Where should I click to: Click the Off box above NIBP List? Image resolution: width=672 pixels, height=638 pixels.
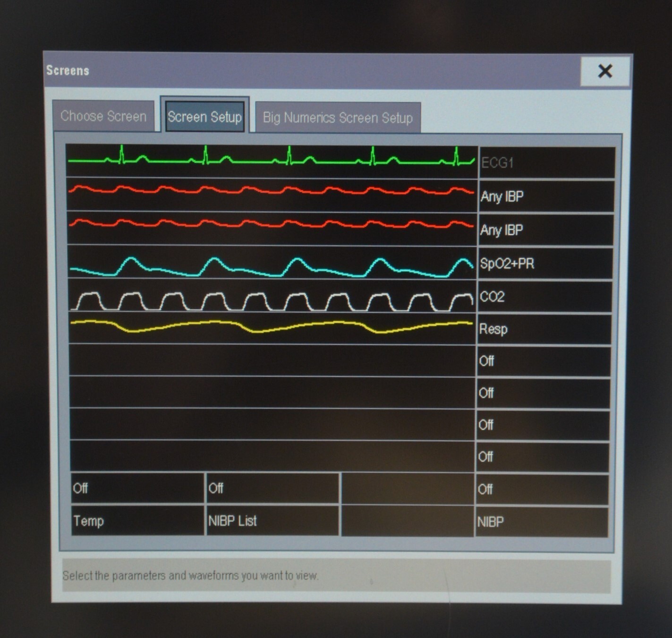pyautogui.click(x=272, y=488)
